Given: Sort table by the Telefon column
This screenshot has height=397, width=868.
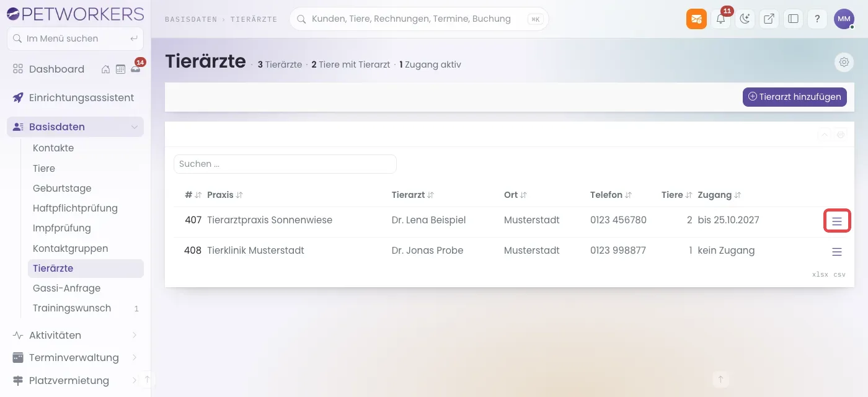Looking at the screenshot, I should pyautogui.click(x=611, y=195).
